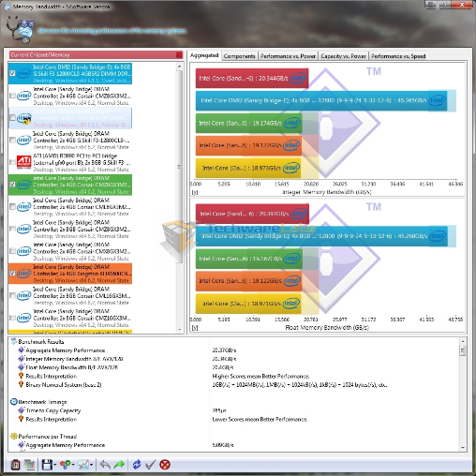Click diamond icon beside Integer Memory Bandwidth
Screen dimensions: 476x476
tap(22, 359)
